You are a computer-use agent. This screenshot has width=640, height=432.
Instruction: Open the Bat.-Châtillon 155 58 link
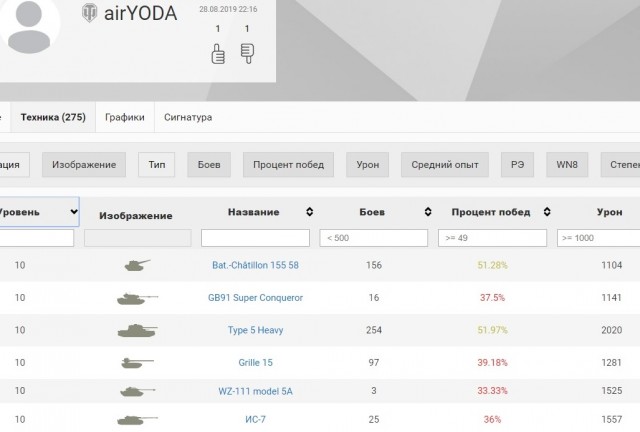point(256,265)
